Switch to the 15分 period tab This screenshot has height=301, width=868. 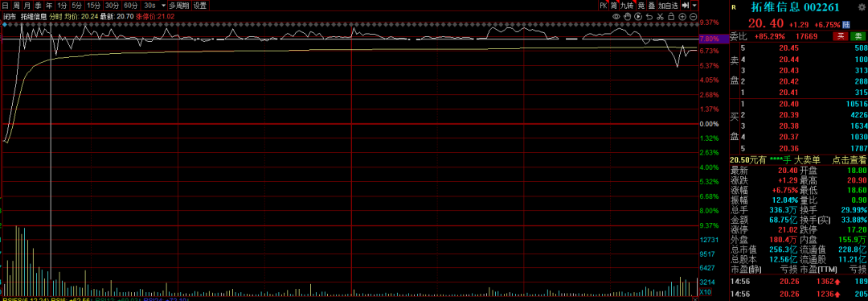pyautogui.click(x=93, y=6)
